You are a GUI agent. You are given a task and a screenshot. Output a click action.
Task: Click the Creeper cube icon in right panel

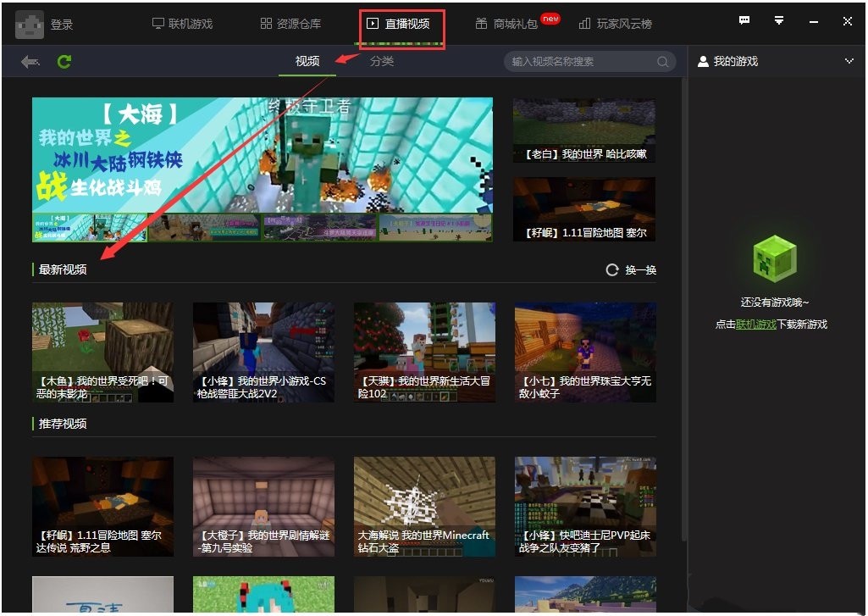[776, 259]
